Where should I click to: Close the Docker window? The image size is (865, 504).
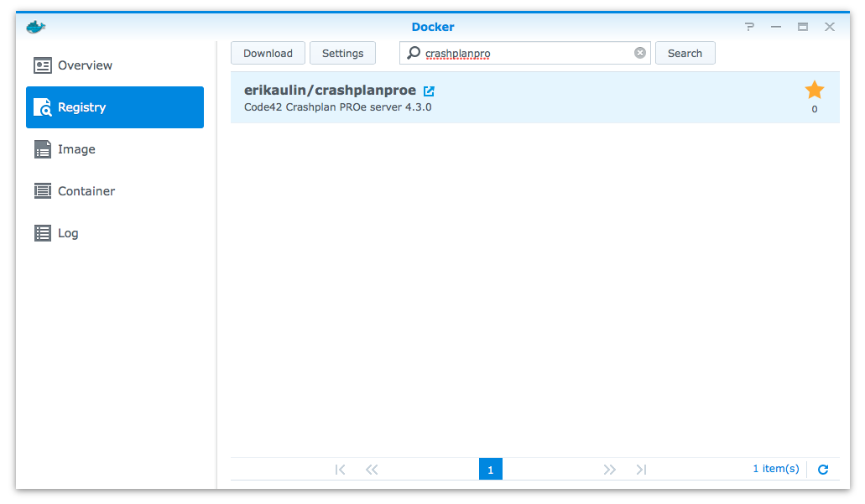coord(830,27)
